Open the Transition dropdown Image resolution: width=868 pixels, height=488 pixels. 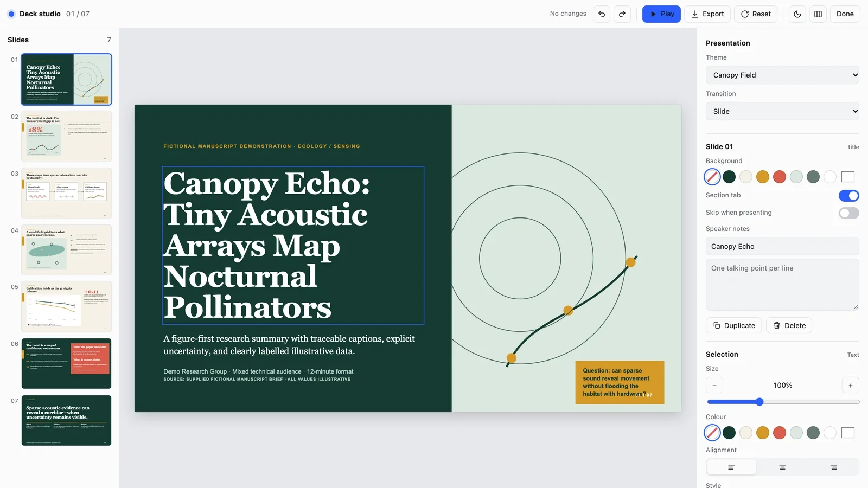pos(782,111)
